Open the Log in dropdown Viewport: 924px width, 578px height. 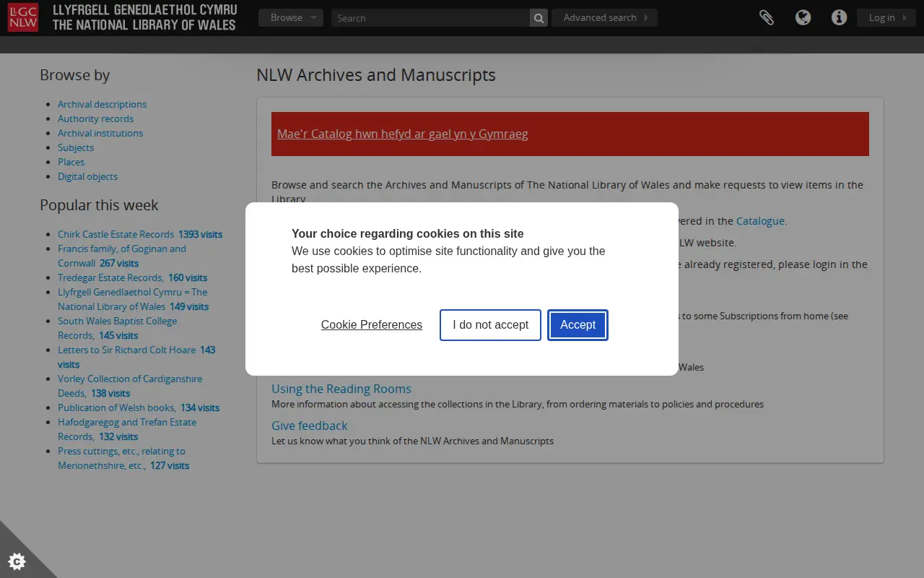[886, 18]
